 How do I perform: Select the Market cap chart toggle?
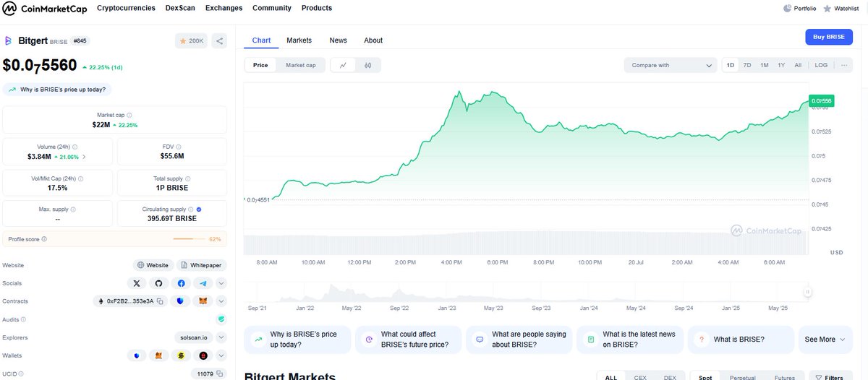pos(301,65)
